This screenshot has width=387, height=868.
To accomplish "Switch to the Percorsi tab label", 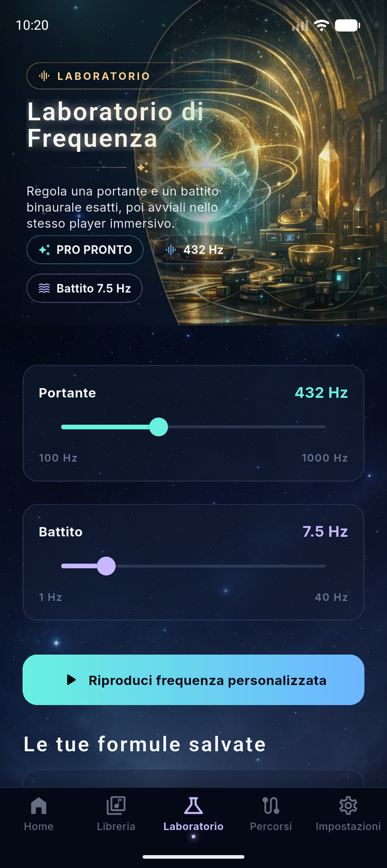I will 271,826.
